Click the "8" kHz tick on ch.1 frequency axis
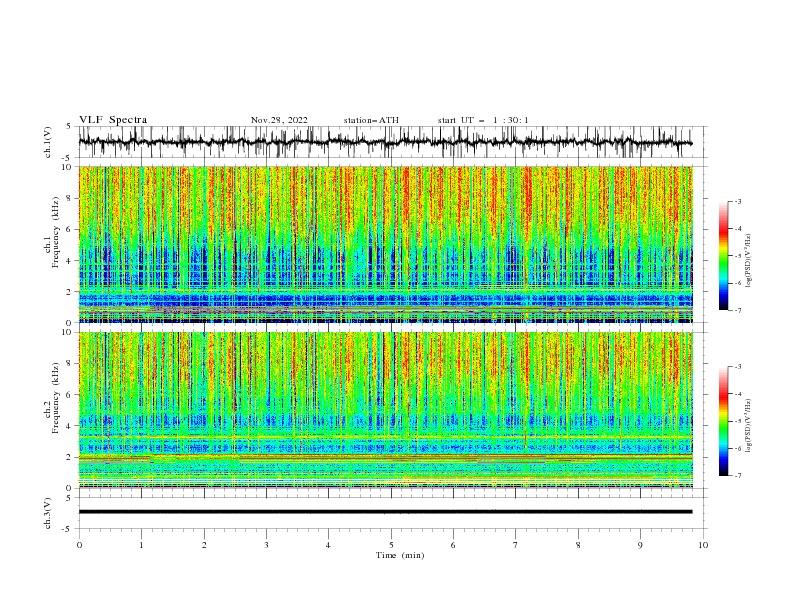 click(70, 198)
